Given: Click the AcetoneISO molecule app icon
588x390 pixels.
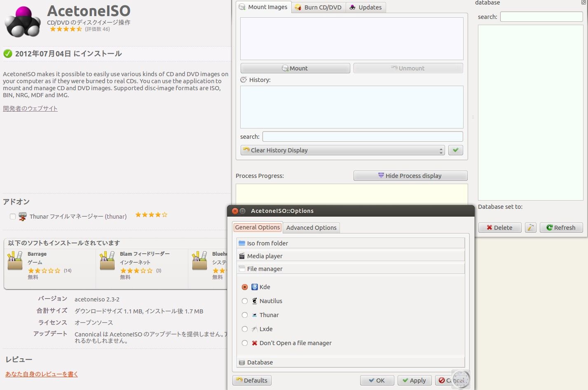Looking at the screenshot, I should coord(23,21).
